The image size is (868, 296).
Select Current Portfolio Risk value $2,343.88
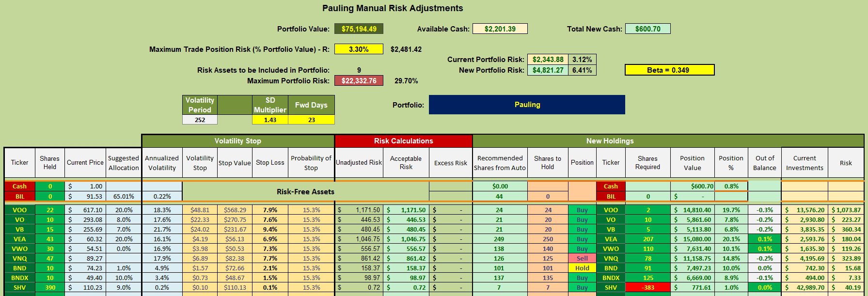[548, 60]
